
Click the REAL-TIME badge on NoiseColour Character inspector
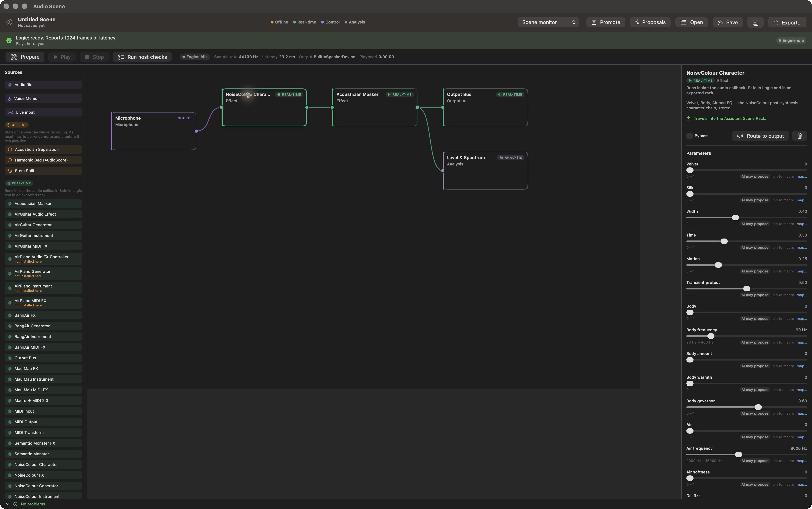tap(700, 81)
